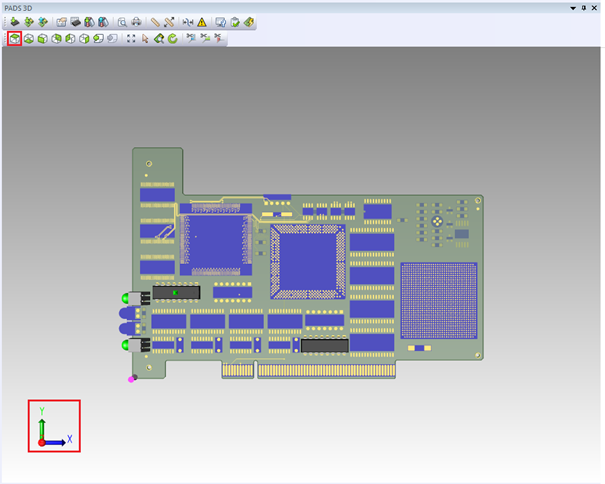Select the short PCI edge connector fingers
Screen dimensions: 605x484
238,370
